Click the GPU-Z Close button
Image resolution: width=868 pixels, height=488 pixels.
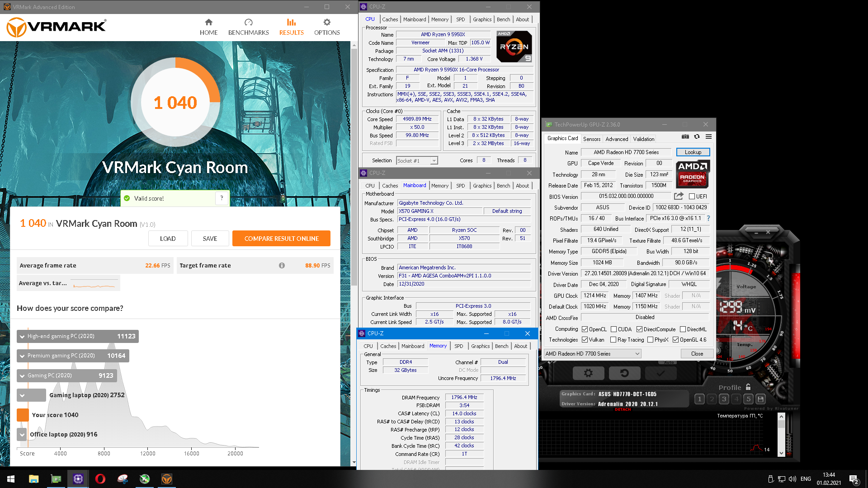pyautogui.click(x=697, y=354)
